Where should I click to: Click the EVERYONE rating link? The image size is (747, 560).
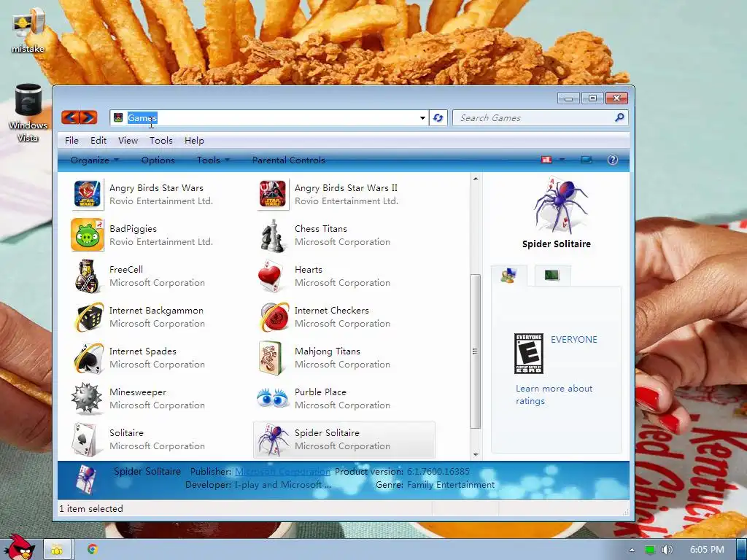[x=574, y=340]
